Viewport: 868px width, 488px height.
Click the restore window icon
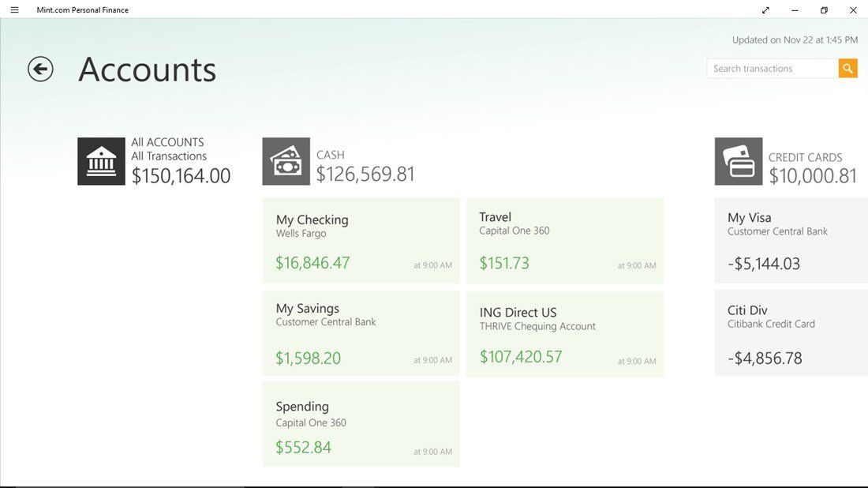(x=823, y=9)
